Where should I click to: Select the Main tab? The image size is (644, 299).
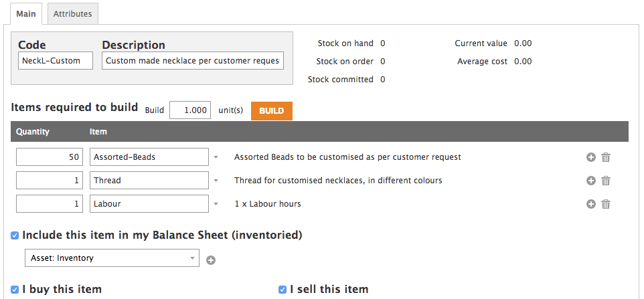[26, 13]
